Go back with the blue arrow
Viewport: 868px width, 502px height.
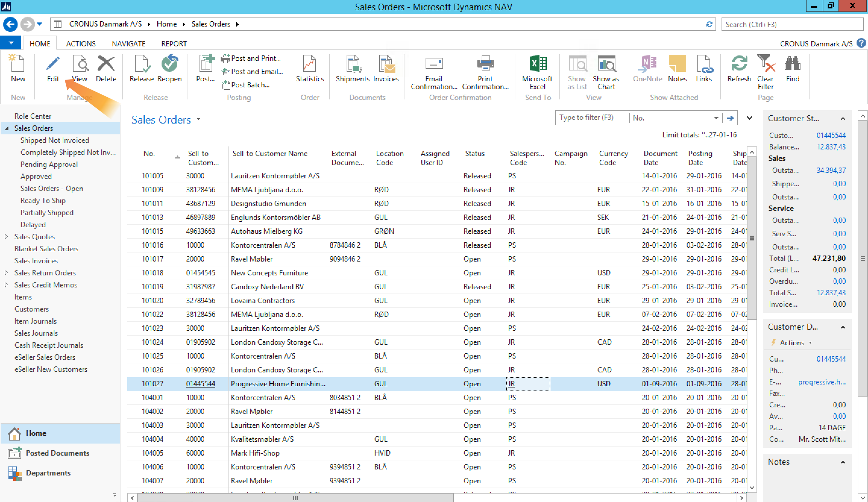tap(10, 24)
